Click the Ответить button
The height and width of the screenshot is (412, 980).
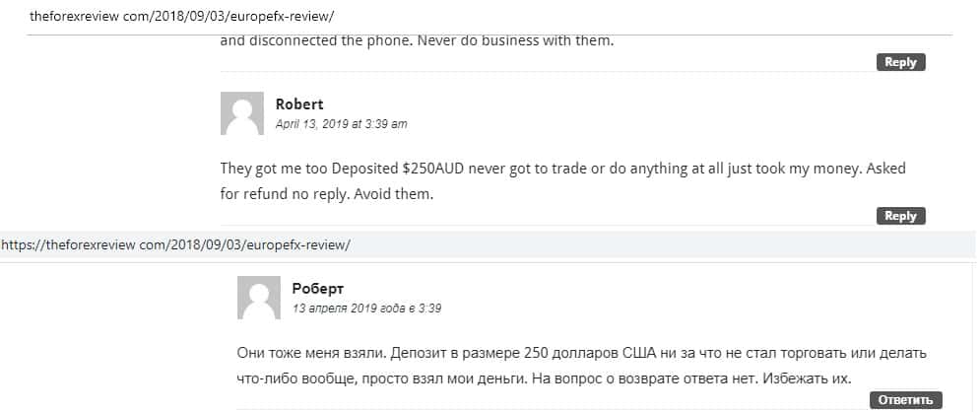point(905,400)
